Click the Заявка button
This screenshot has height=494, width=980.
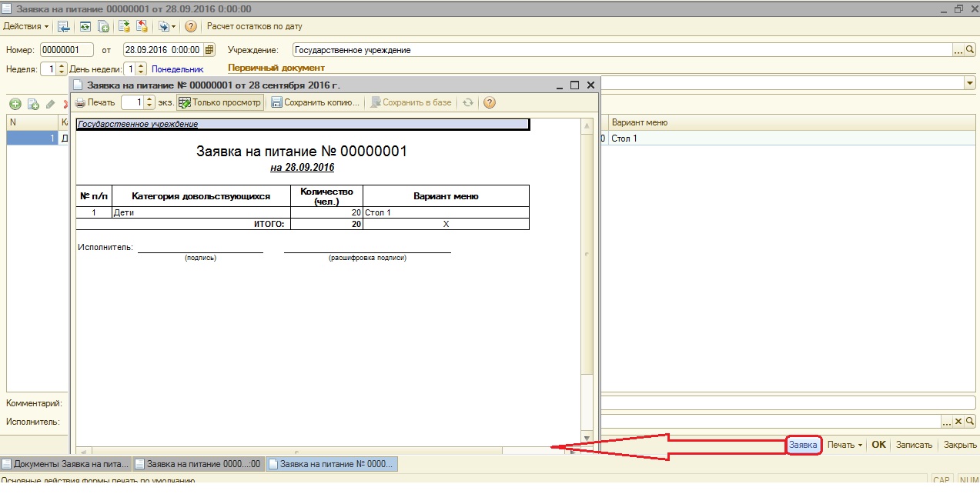(803, 445)
